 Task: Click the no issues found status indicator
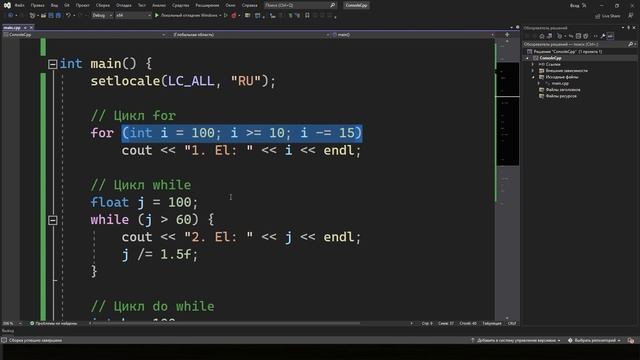coord(54,324)
